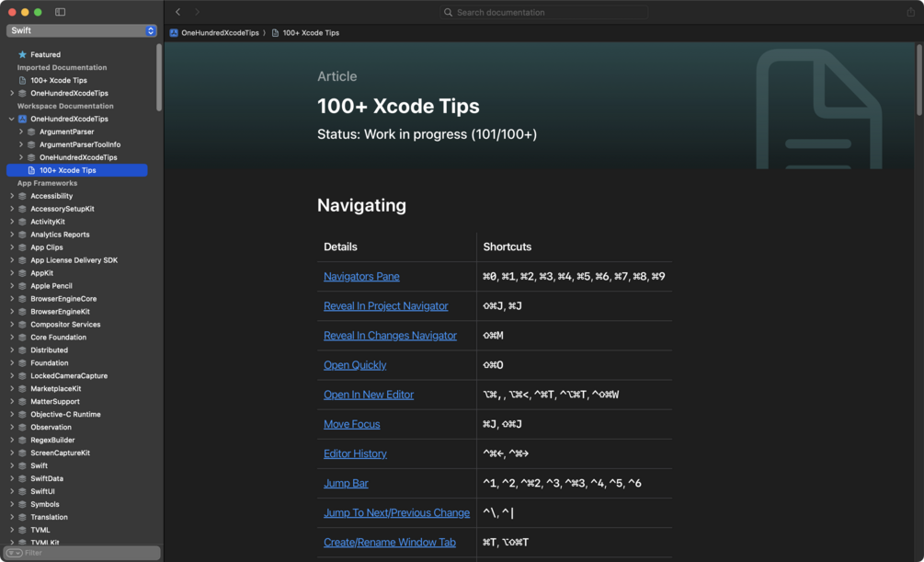
Task: Expand the ActivityKit framework
Action: 12,222
